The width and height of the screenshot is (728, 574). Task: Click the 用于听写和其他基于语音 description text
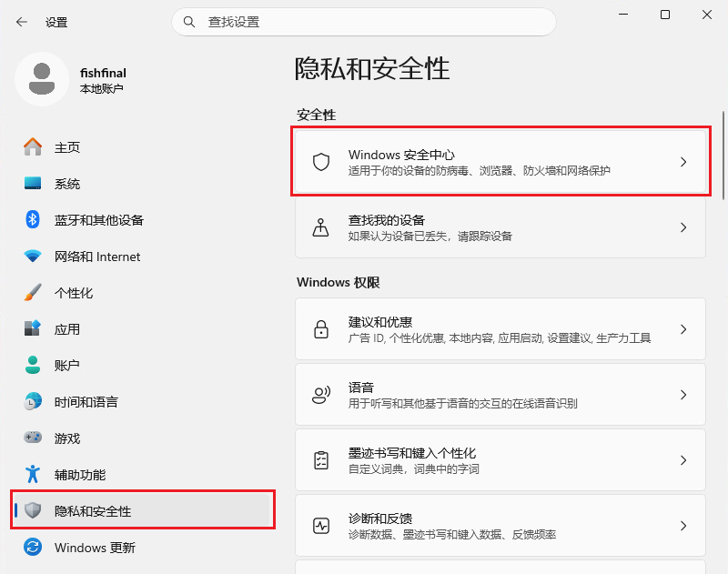click(463, 404)
